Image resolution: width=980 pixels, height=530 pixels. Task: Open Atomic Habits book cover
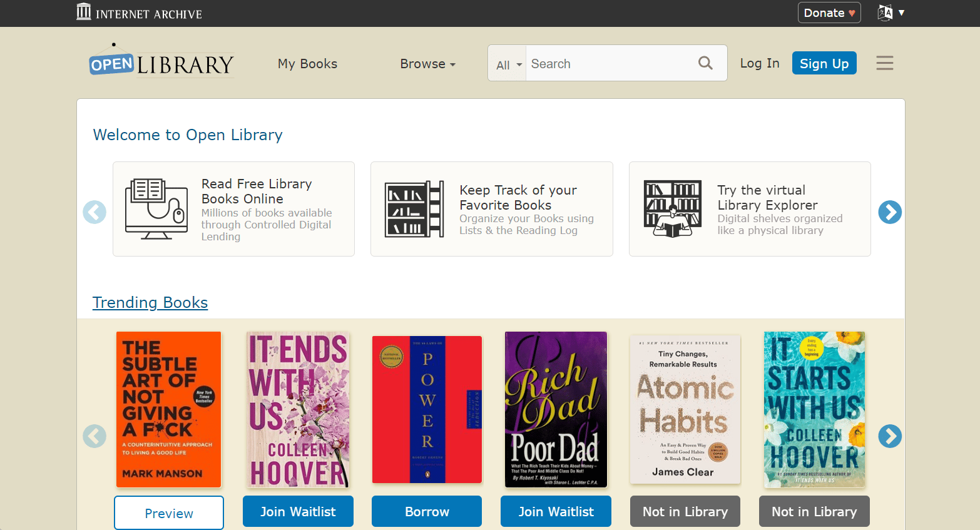tap(685, 409)
